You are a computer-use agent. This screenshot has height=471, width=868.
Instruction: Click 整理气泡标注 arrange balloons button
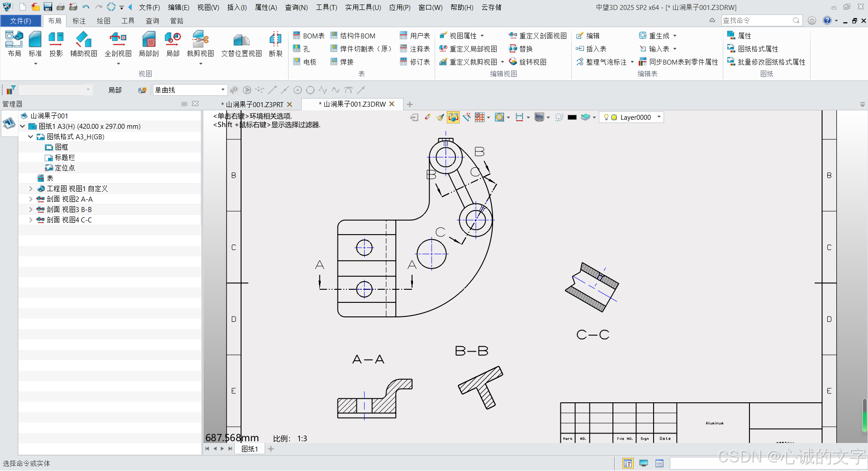[x=602, y=62]
